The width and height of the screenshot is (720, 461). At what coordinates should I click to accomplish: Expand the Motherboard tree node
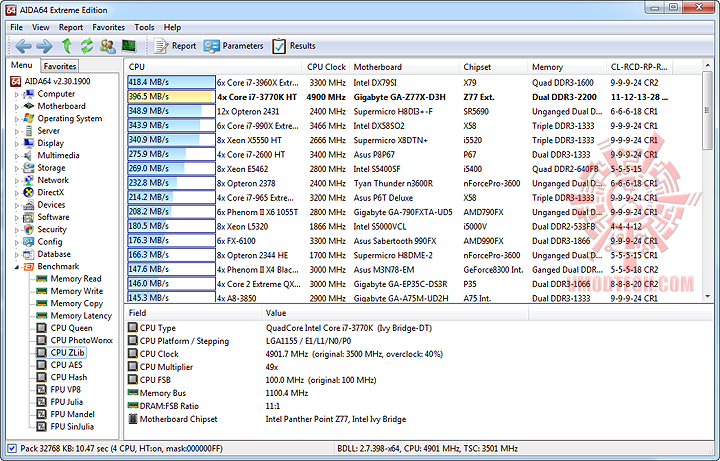point(17,107)
